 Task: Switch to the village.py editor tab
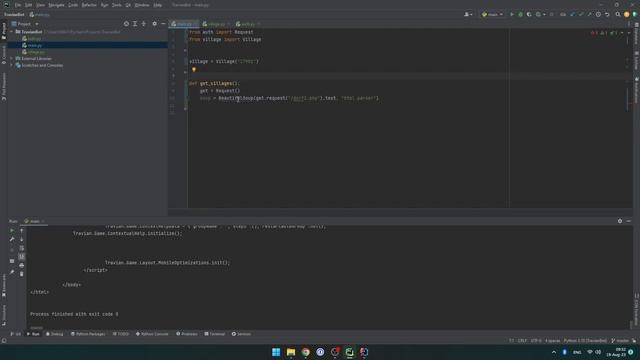(x=215, y=24)
